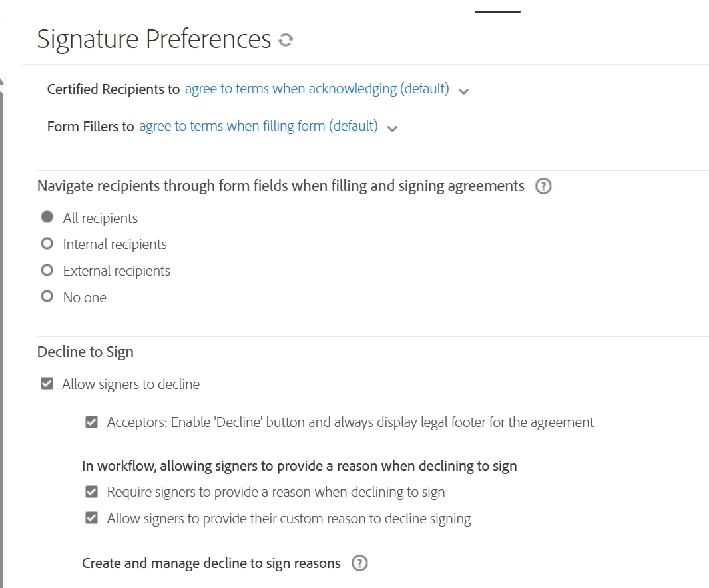Select the Internal recipients radio button
This screenshot has height=588, width=709.
click(x=47, y=244)
